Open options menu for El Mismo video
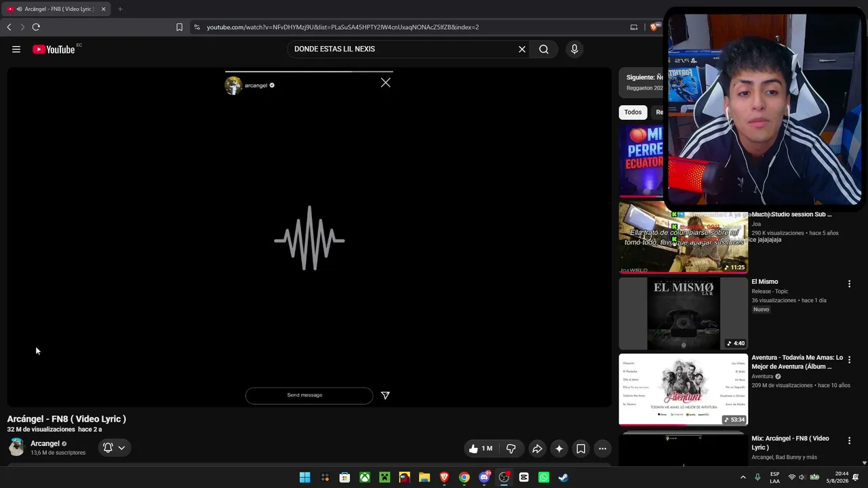 tap(849, 284)
